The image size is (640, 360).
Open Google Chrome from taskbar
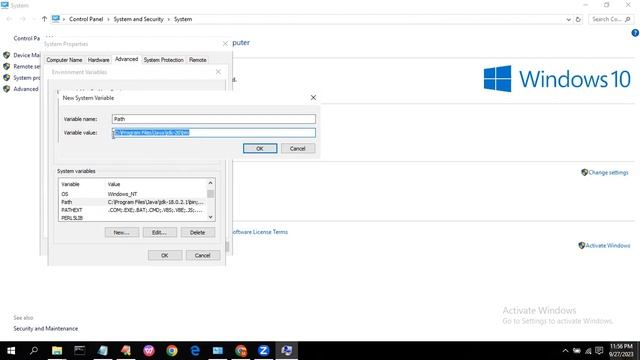point(172,351)
